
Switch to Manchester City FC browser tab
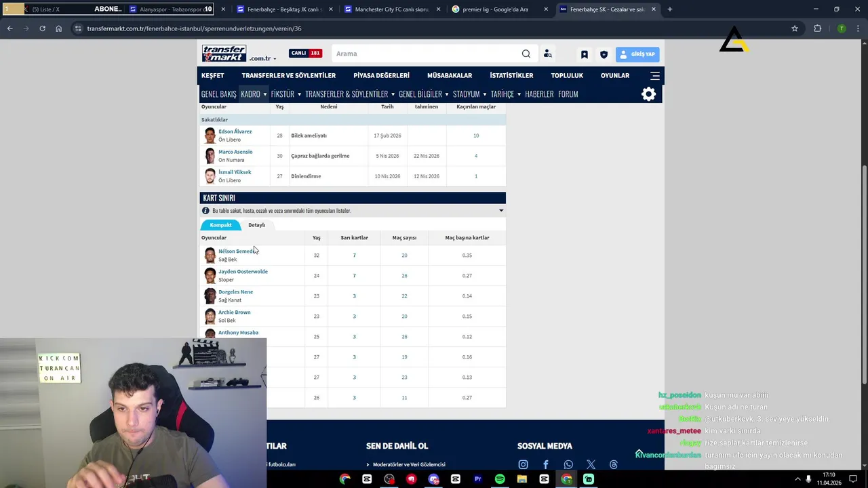click(x=392, y=9)
